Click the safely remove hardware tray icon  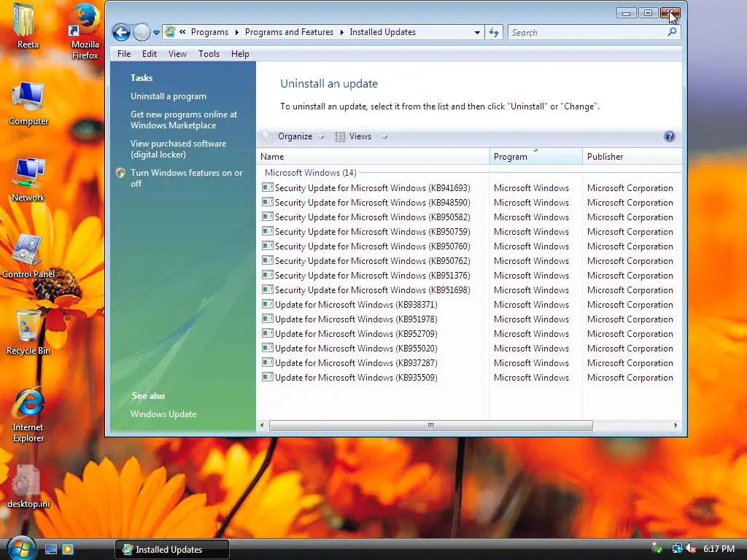[x=657, y=549]
